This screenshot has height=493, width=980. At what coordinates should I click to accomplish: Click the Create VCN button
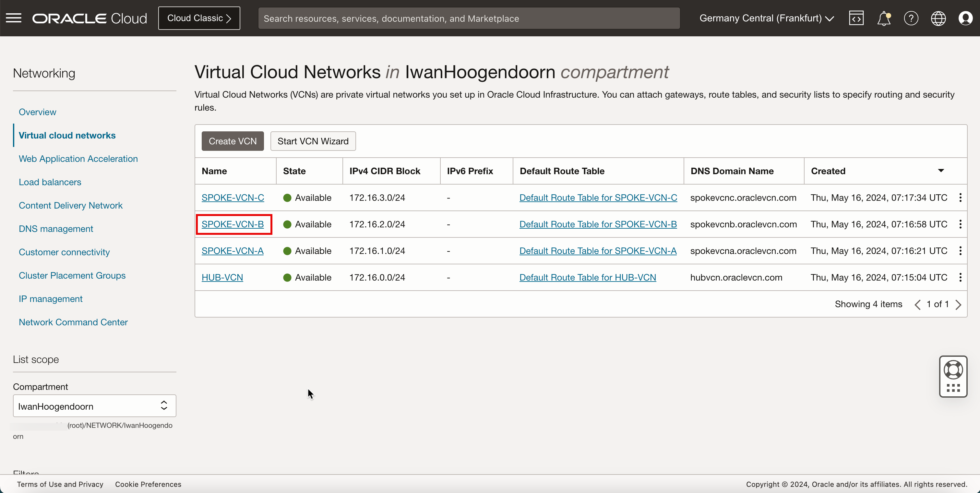pos(233,141)
